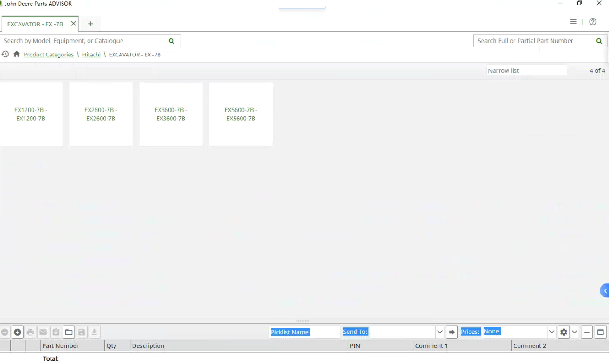Click the Qty column header

117,346
